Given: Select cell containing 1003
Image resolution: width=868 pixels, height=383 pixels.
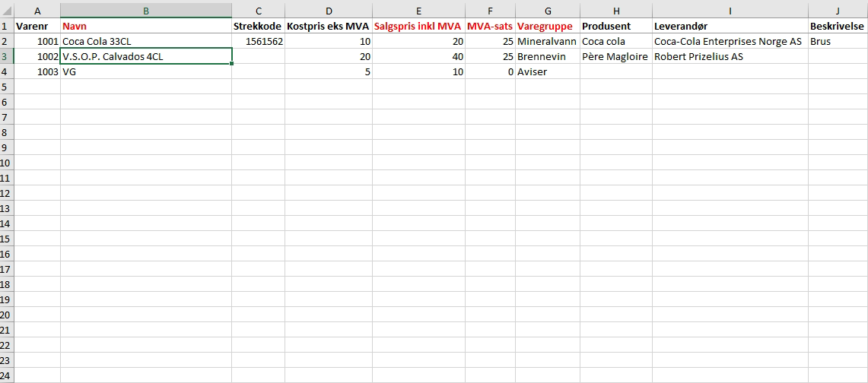Looking at the screenshot, I should 37,71.
